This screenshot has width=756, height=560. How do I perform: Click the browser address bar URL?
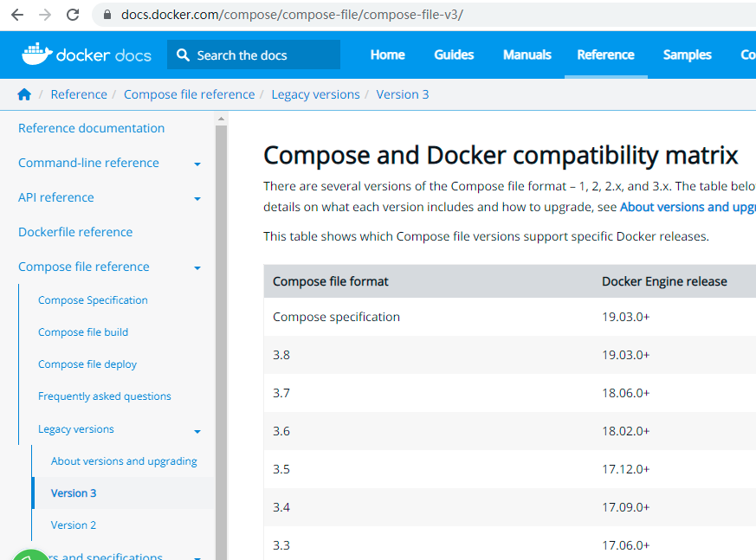[292, 15]
